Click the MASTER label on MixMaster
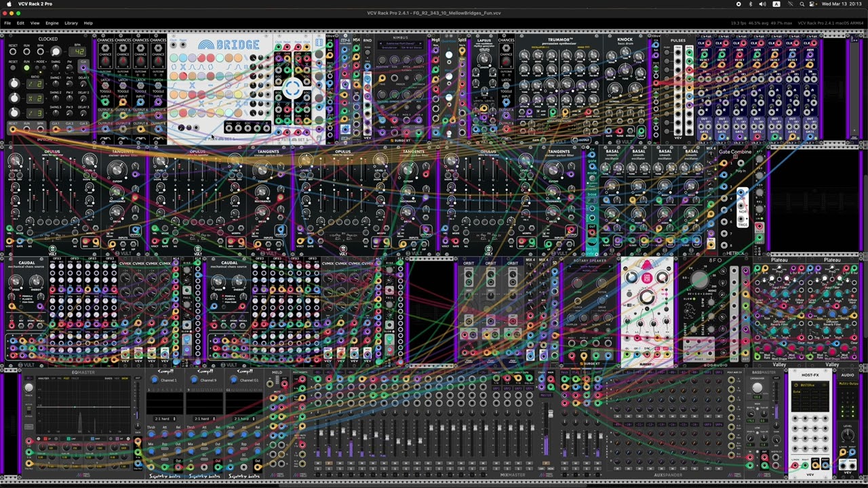The width and height of the screenshot is (868, 488). point(546,395)
